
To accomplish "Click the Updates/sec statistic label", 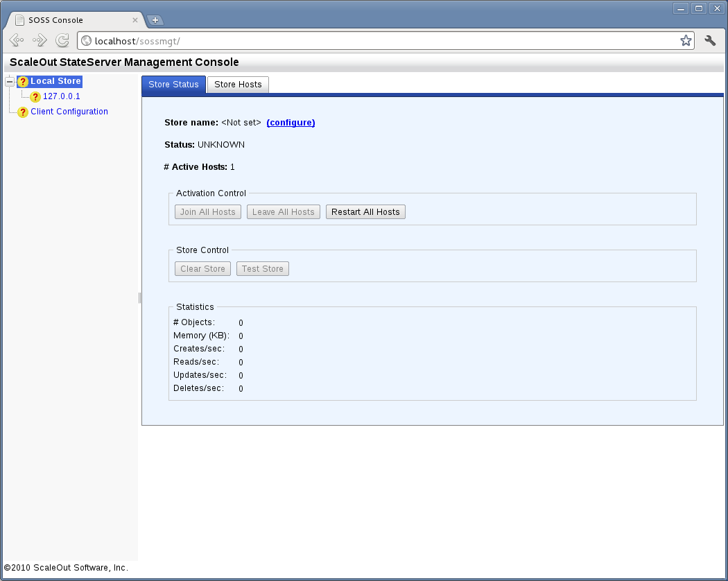I will [200, 375].
